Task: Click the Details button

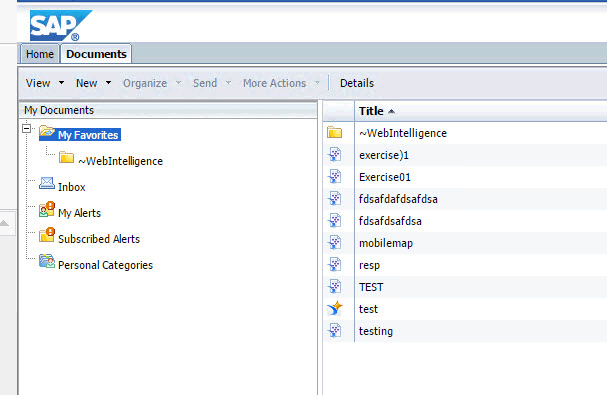Action: pos(357,83)
